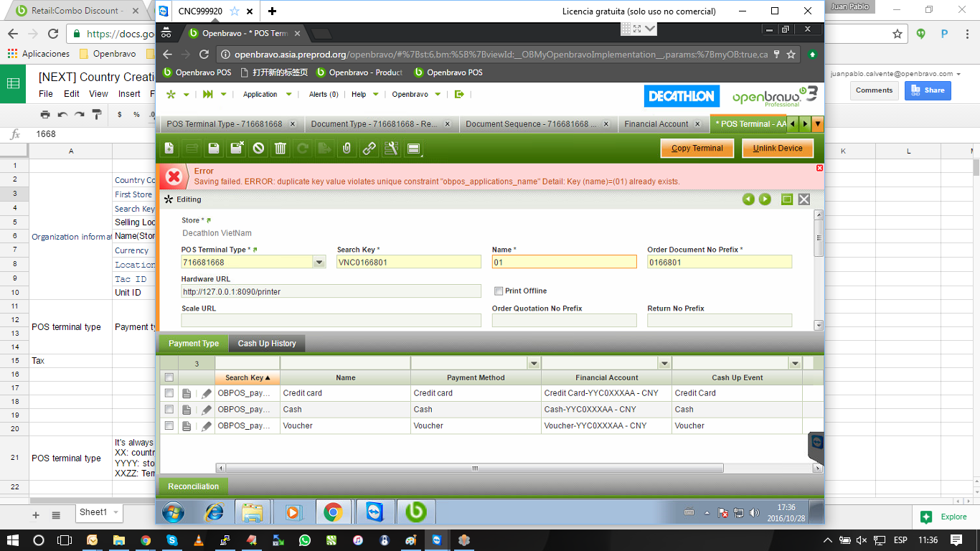Image resolution: width=980 pixels, height=551 pixels.
Task: Click the Audit trail tools icon
Action: [x=391, y=149]
